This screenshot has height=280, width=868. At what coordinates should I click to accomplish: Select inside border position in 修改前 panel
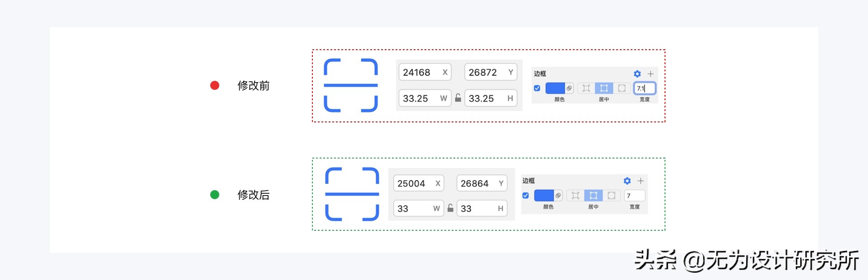586,88
